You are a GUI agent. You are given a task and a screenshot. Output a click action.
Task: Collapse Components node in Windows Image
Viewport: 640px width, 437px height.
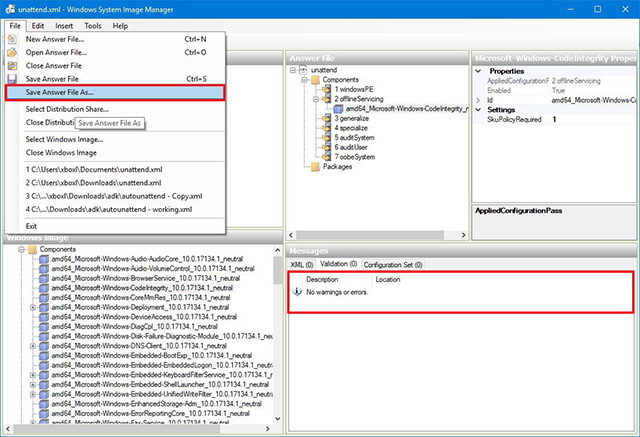(21, 249)
